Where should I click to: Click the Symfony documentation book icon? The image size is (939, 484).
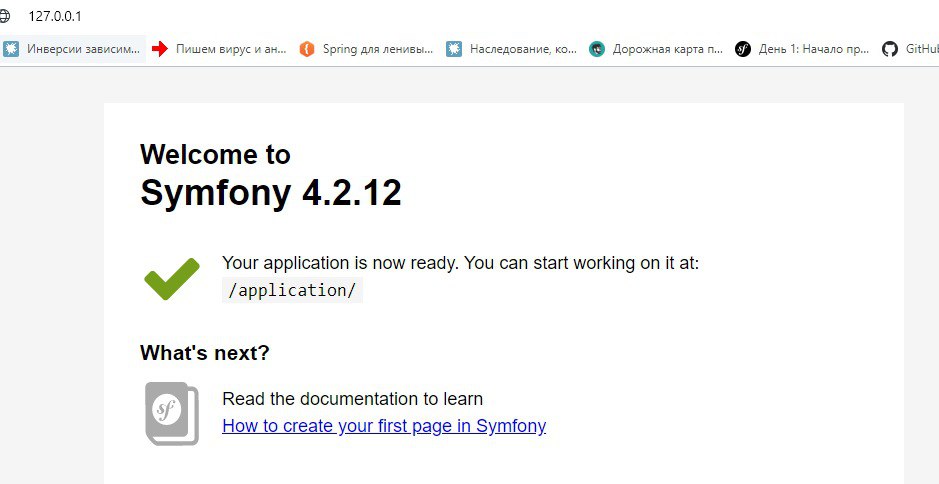[x=171, y=413]
